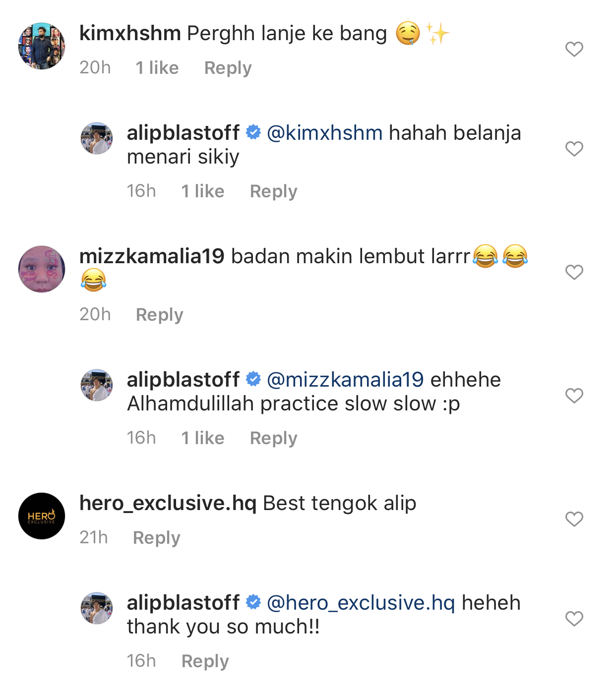Open hero_exclusive.hq's black logo avatar

coord(42,516)
